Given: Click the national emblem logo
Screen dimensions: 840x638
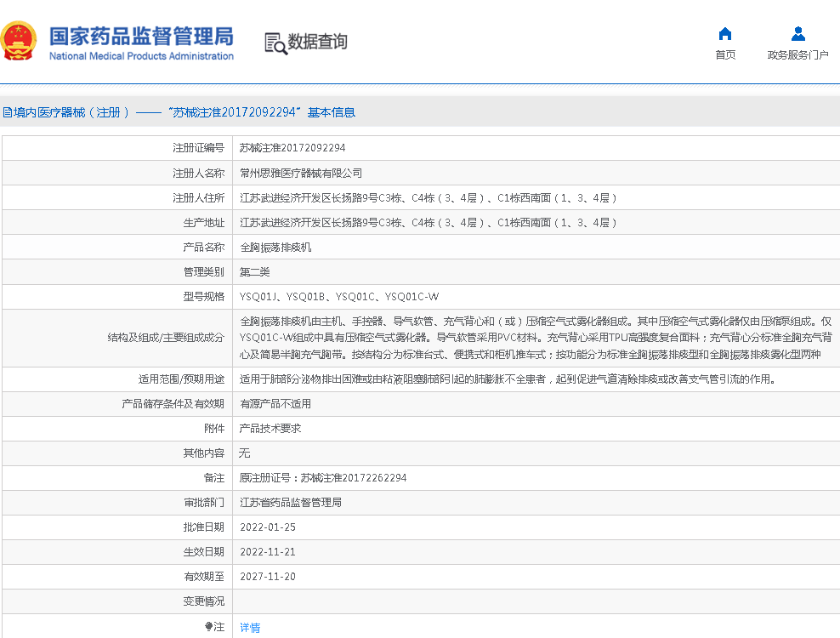Looking at the screenshot, I should (20, 40).
